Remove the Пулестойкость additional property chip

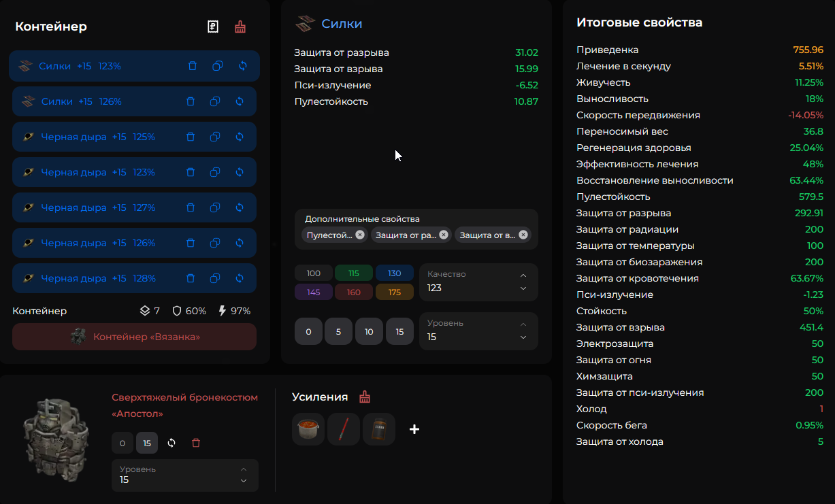pyautogui.click(x=360, y=235)
